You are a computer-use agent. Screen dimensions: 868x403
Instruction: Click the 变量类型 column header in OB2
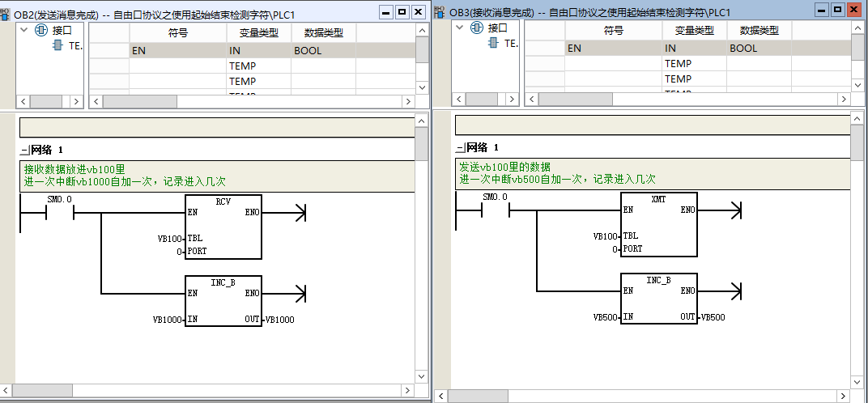[x=258, y=33]
